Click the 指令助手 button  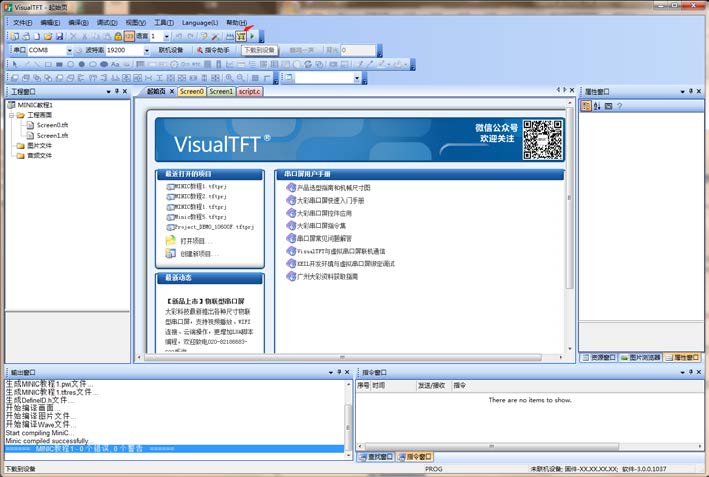213,50
